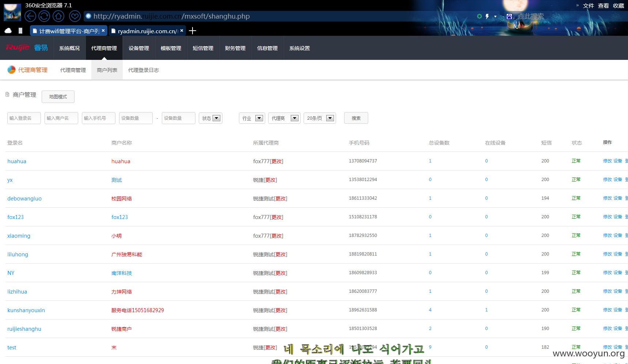This screenshot has height=364, width=628.
Task: Close the 计费wifi管理平台 tab
Action: (103, 31)
